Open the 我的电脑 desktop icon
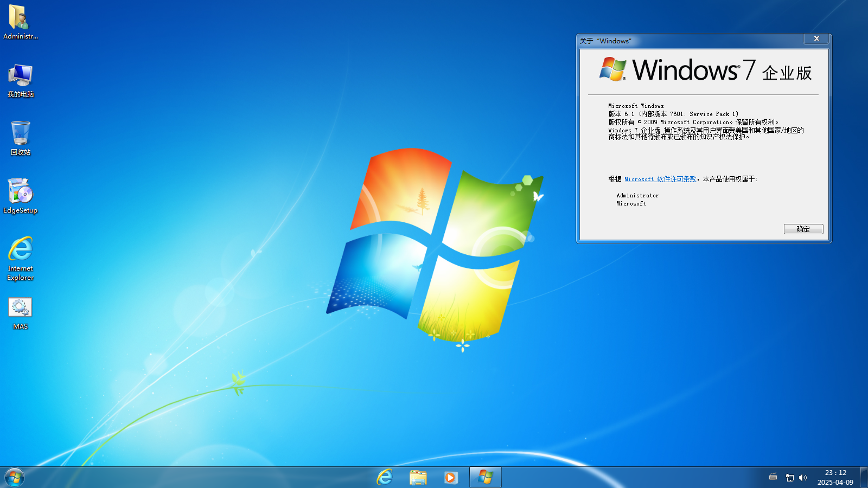 [x=20, y=80]
